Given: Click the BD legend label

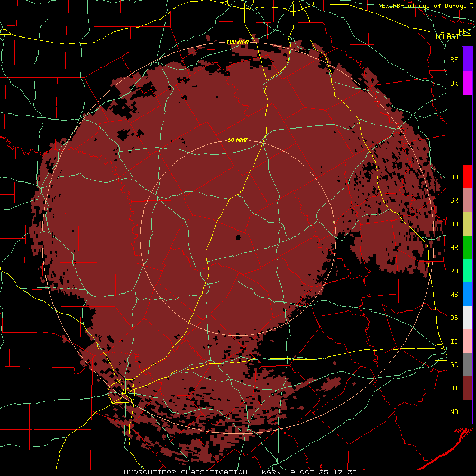Looking at the screenshot, I should click(454, 224).
